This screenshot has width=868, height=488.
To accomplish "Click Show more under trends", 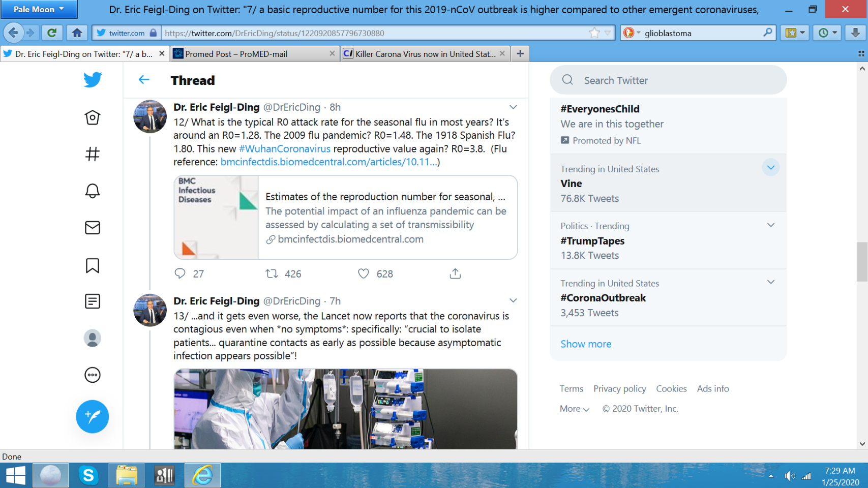I will [x=586, y=344].
